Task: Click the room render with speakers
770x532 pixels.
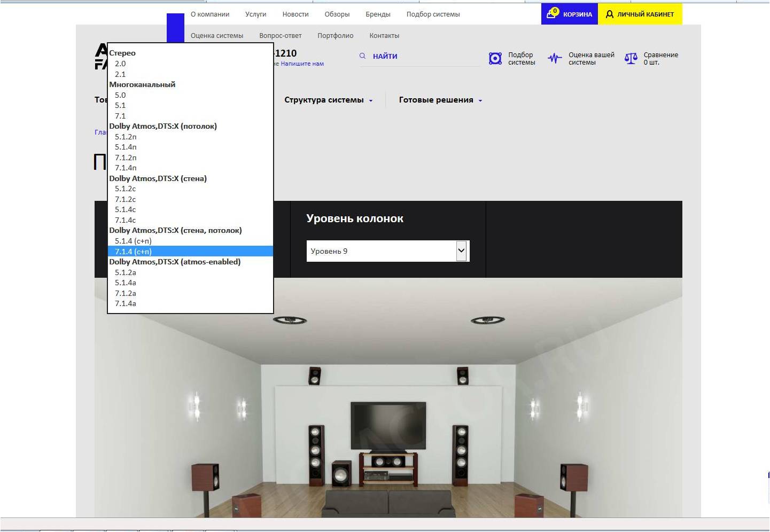Action: [x=388, y=397]
